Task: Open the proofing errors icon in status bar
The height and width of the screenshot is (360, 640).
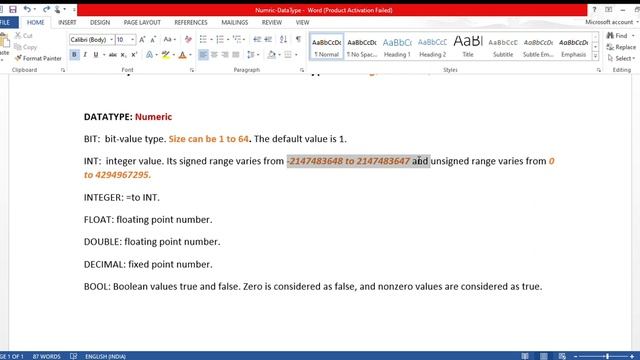Action: pyautogui.click(x=73, y=356)
